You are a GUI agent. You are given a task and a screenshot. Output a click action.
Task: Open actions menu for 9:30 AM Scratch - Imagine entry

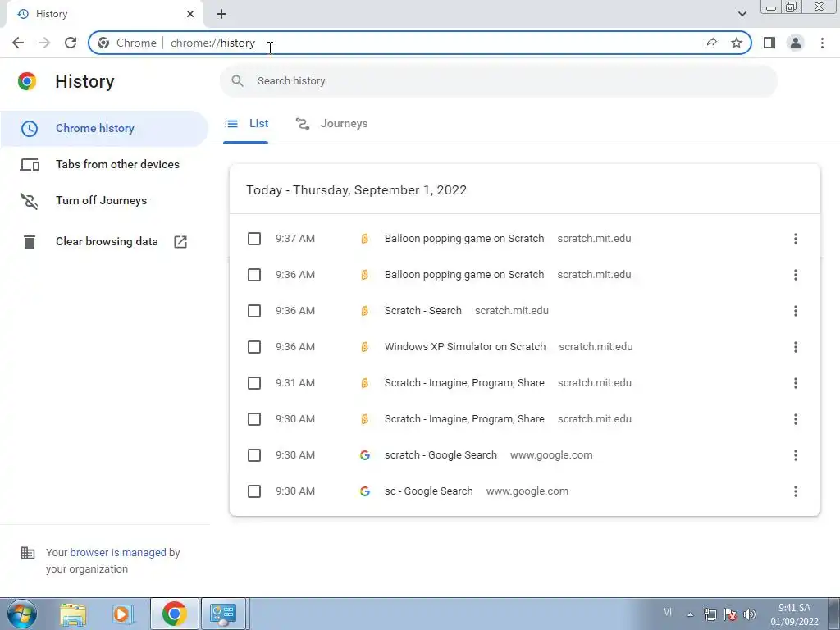[796, 419]
